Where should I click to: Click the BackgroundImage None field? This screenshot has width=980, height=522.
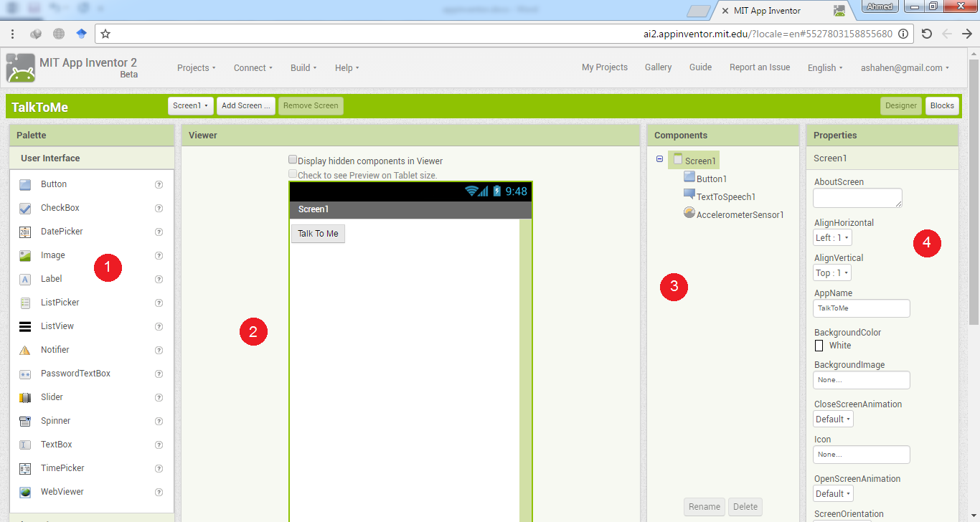[x=862, y=380]
